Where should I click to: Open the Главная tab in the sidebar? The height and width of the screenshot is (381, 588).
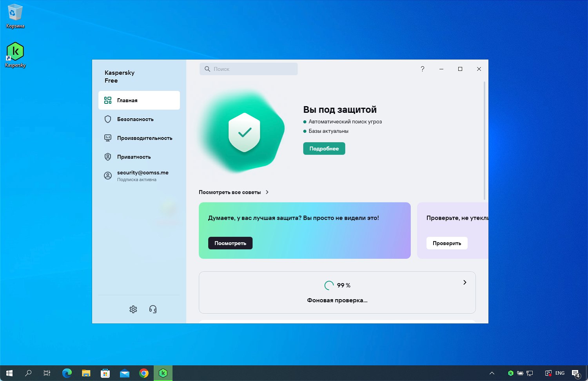[x=139, y=100]
